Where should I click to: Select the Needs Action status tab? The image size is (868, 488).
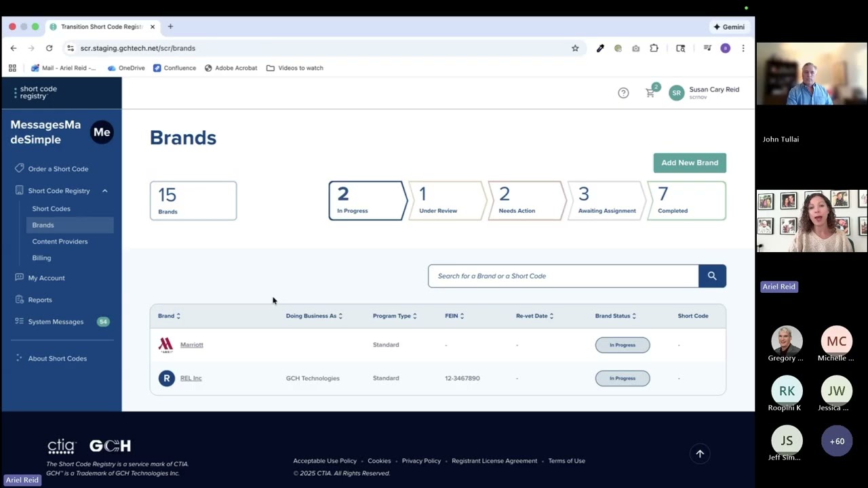pyautogui.click(x=526, y=201)
